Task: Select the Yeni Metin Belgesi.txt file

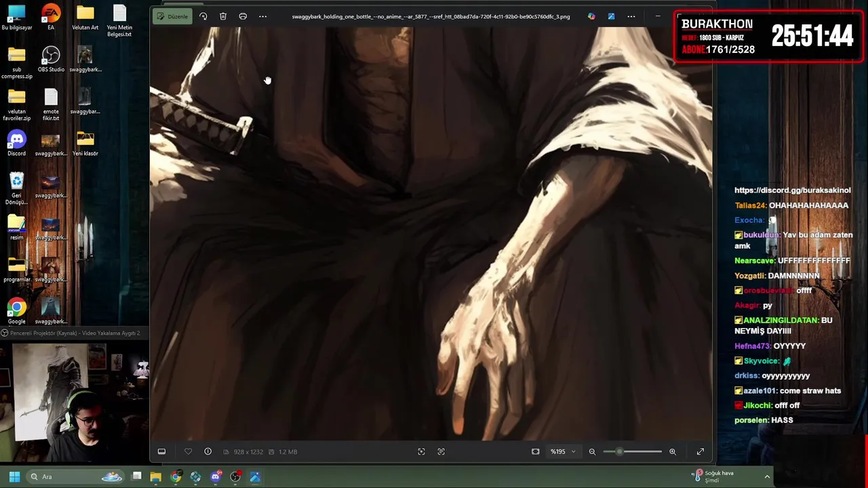Action: tap(119, 22)
